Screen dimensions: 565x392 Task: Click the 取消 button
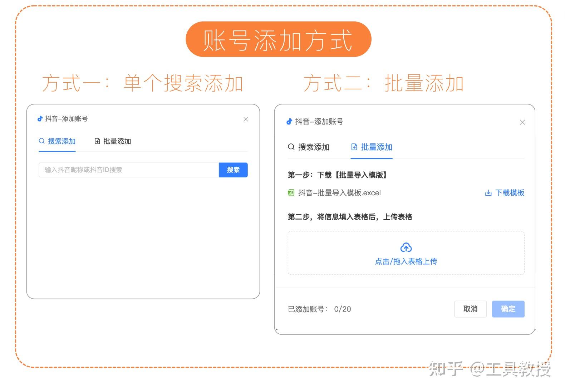[x=470, y=309]
